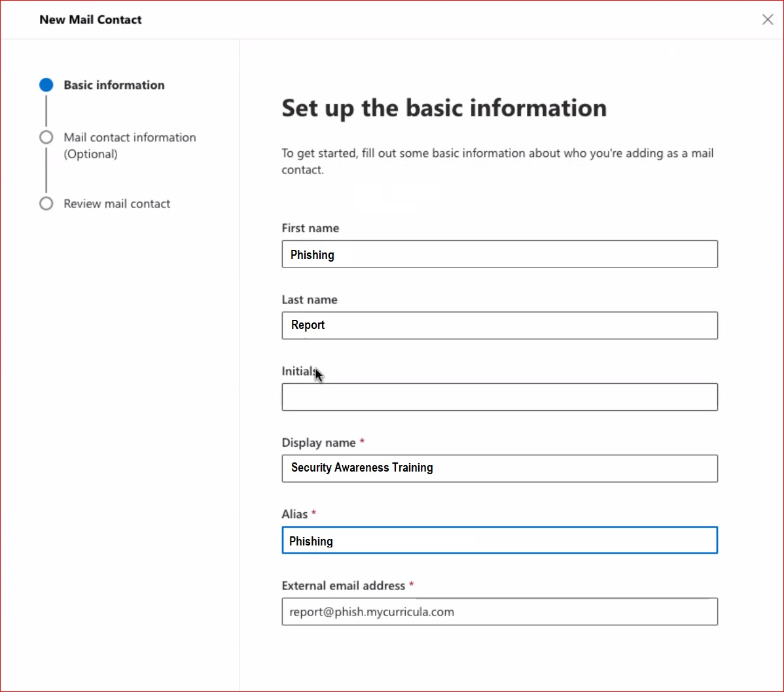The width and height of the screenshot is (784, 692).
Task: Close the New Mail Contact dialog
Action: (768, 20)
